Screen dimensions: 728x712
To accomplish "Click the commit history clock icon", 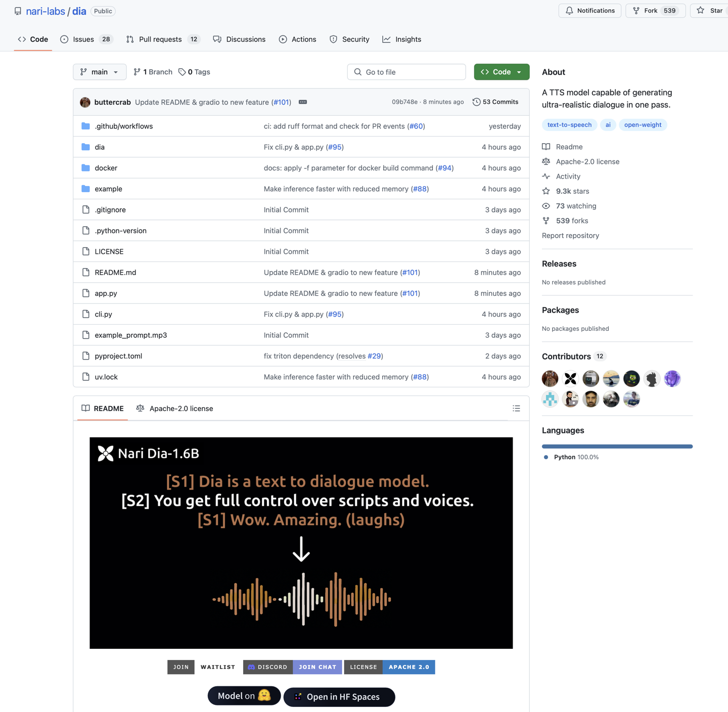I will pos(476,102).
